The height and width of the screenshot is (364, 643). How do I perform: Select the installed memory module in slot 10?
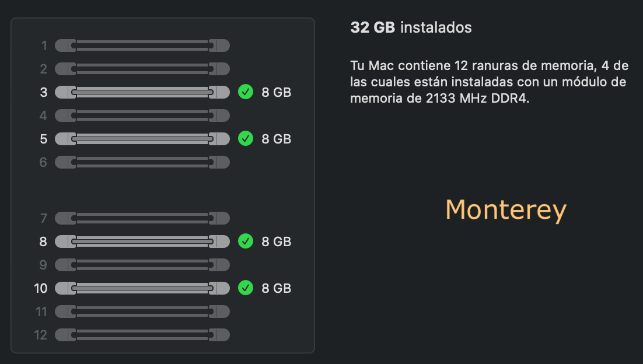[142, 288]
